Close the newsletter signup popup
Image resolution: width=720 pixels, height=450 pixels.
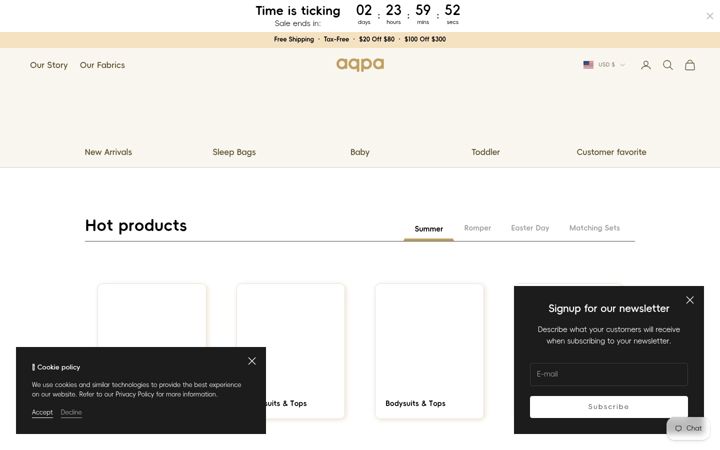pos(690,300)
